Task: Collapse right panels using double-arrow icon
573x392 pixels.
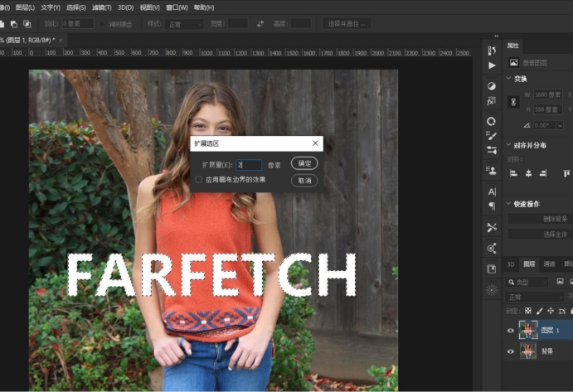Action: pos(496,36)
